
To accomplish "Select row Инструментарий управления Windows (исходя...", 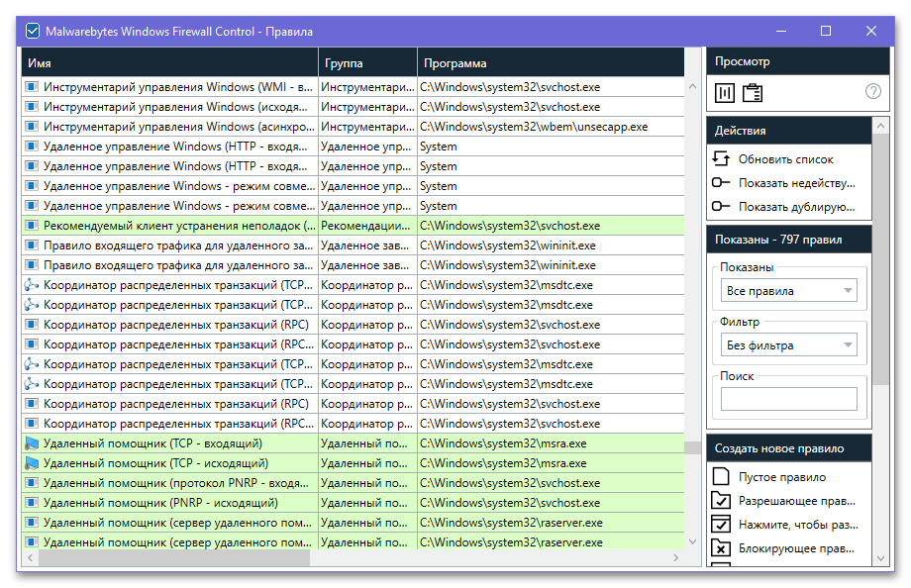I will click(354, 107).
